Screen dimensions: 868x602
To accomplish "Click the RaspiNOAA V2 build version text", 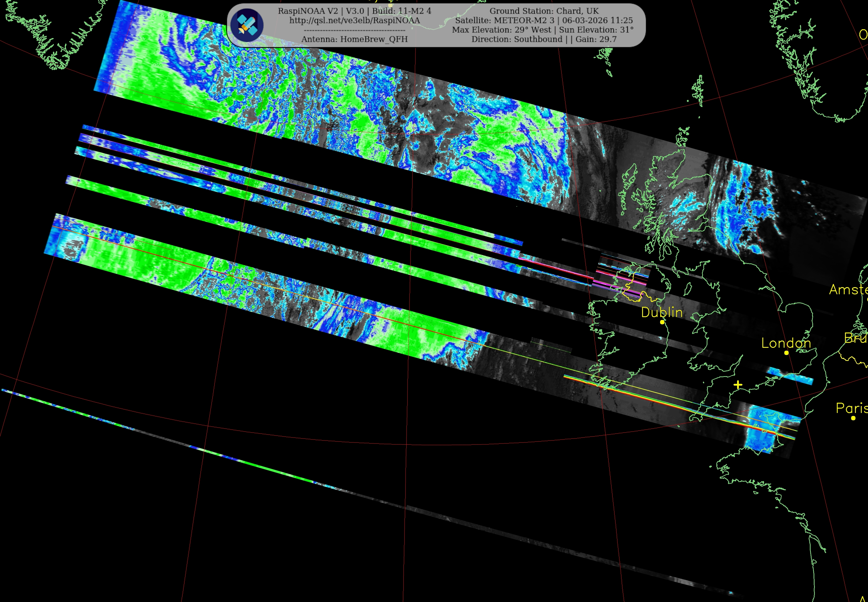I will click(x=354, y=11).
